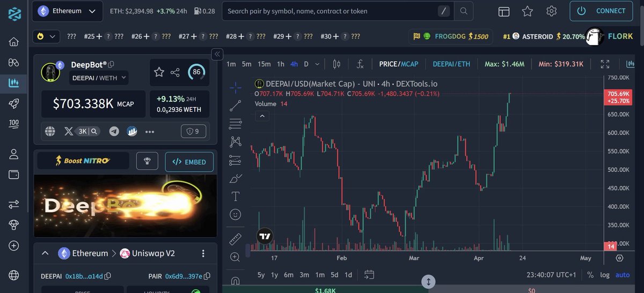The image size is (644, 293).
Task: Open the settings gear in header
Action: pos(551,11)
